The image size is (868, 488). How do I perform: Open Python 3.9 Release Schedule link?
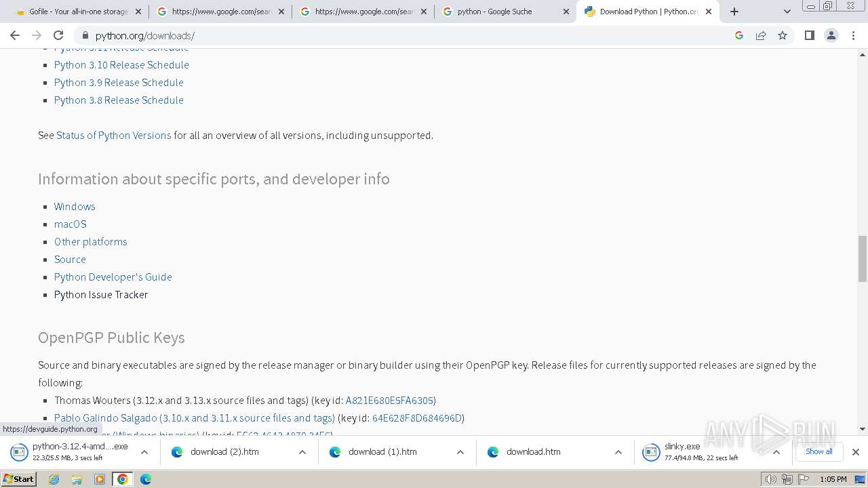tap(119, 83)
